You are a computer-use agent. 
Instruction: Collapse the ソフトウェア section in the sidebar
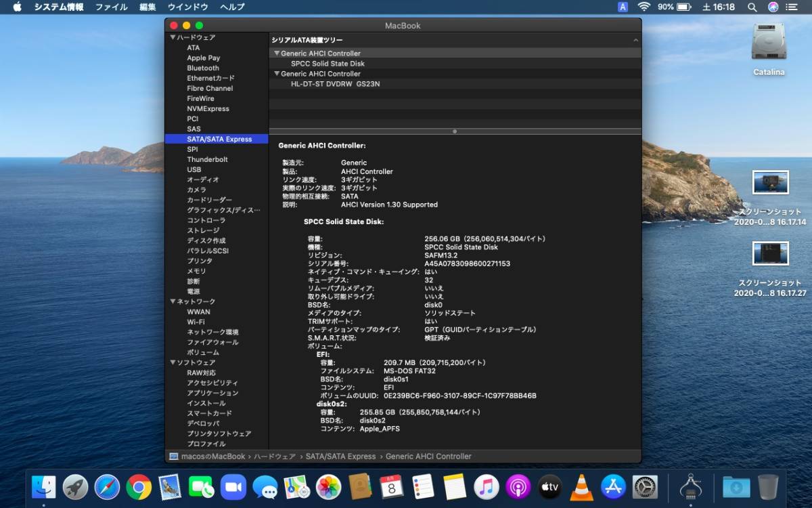[173, 362]
